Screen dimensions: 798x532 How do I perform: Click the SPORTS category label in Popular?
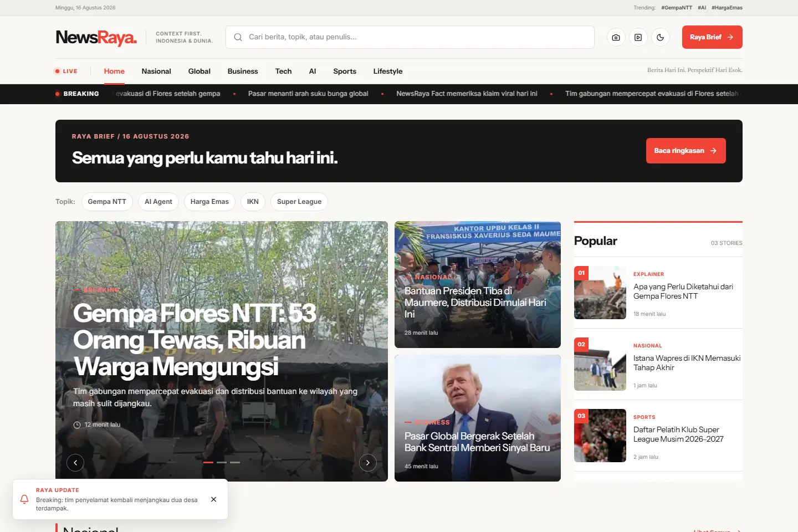(644, 417)
